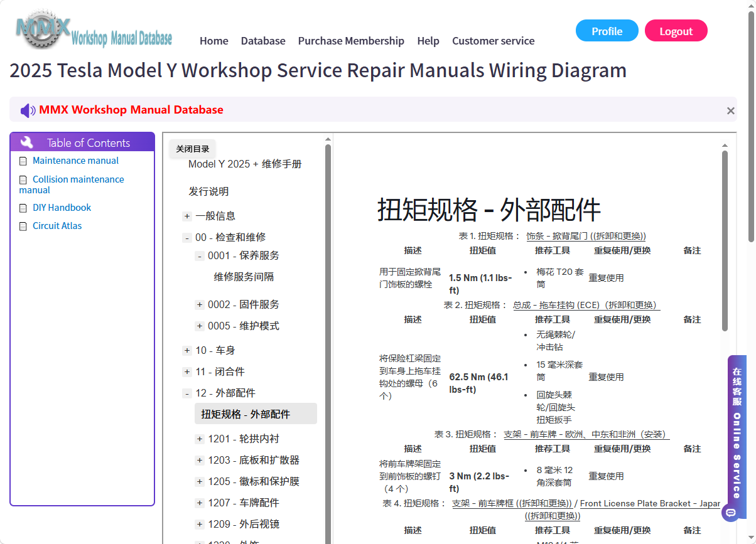Viewport: 756px width, 544px height.
Task: Expand the 1209 - 外后视镜 node
Action: tap(200, 525)
